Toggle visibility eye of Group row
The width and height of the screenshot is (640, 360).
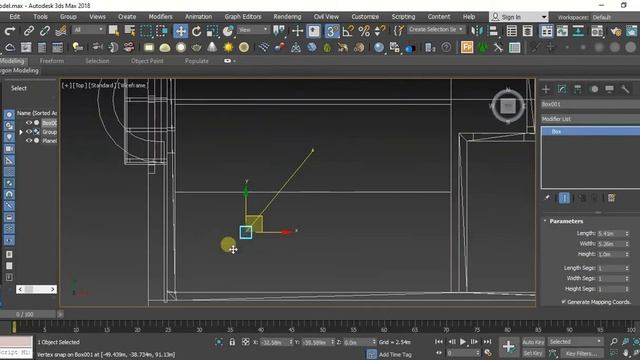coord(29,132)
